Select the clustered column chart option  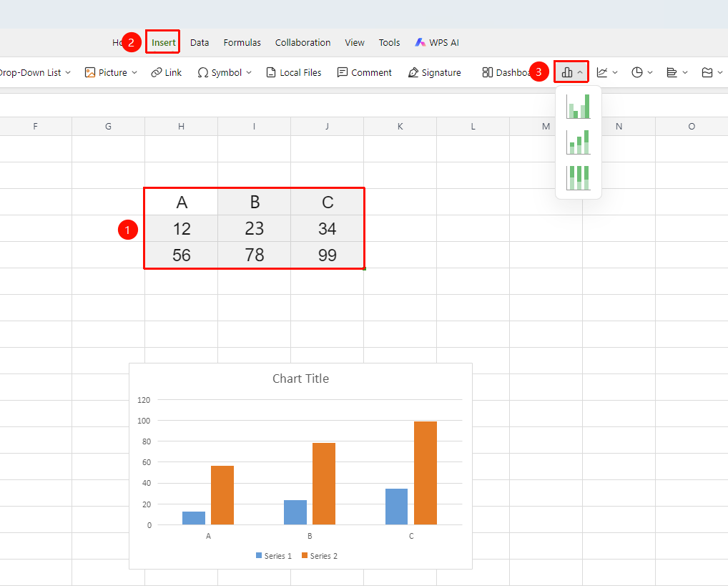pyautogui.click(x=578, y=107)
